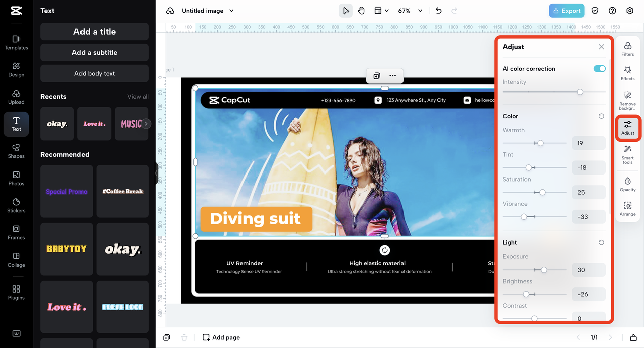The image size is (644, 348).
Task: Open the Templates sidebar panel
Action: coord(16,42)
